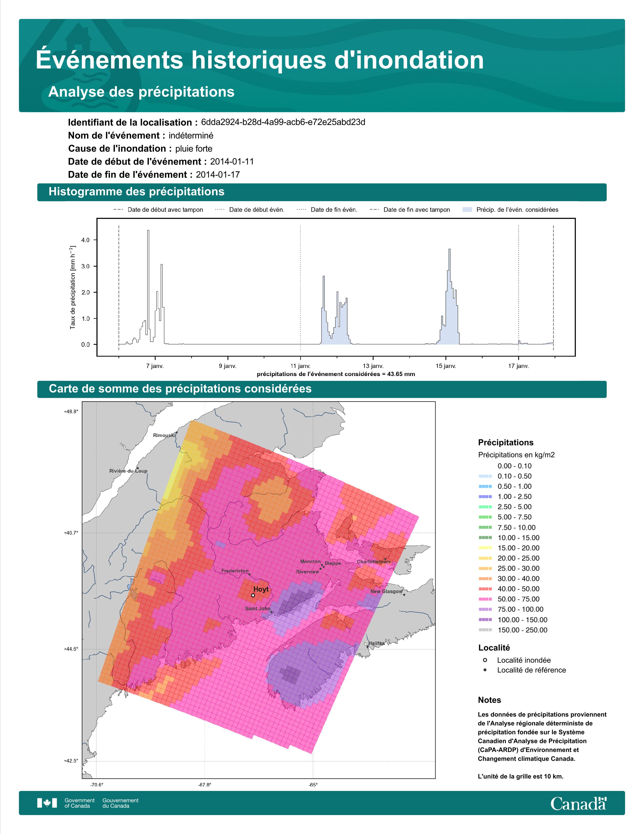Viewport: 644px width, 834px height.
Task: Click the 75.00 - 100.00 lilac legend swatch
Action: 485,610
